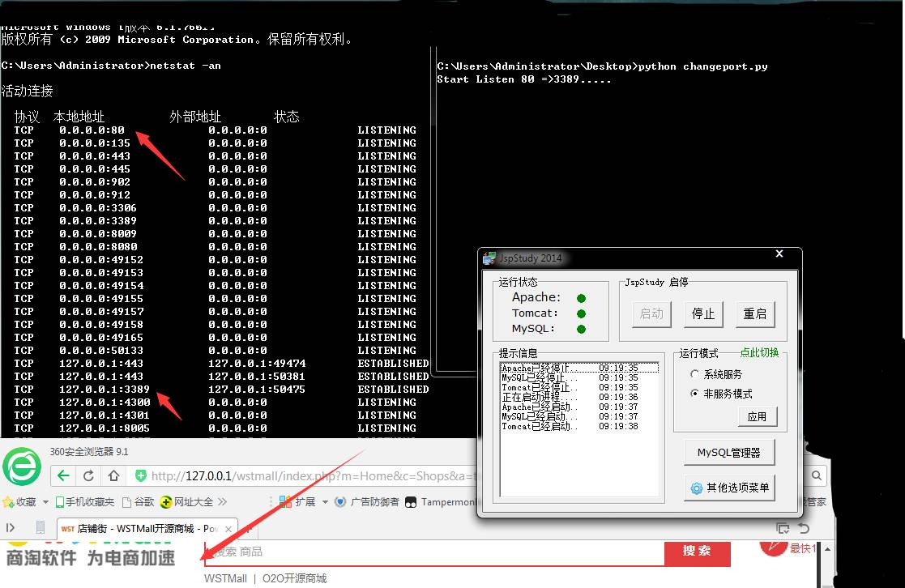Click 'Start Listen 80 =>3389' console line
905x588 pixels.
pyautogui.click(x=524, y=79)
